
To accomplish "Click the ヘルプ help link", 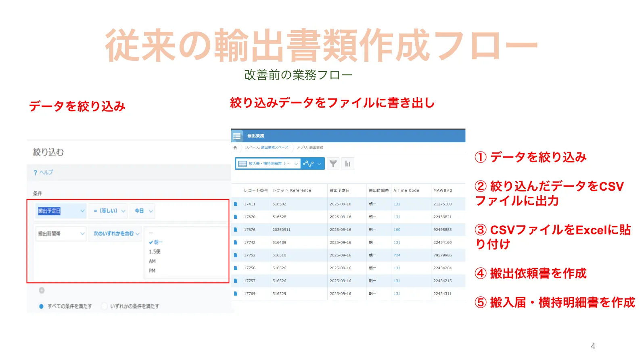I will [43, 173].
